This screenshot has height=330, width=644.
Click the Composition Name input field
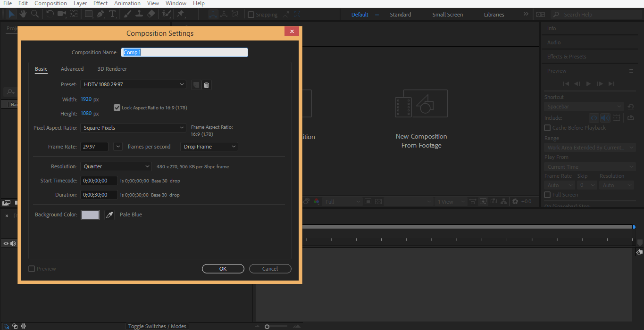tap(184, 52)
